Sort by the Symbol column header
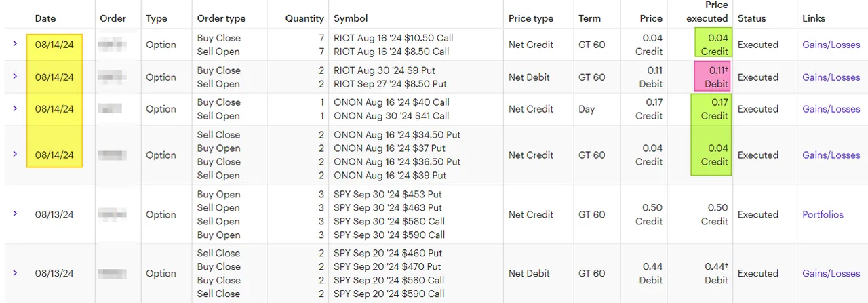The height and width of the screenshot is (303, 868). pos(351,18)
